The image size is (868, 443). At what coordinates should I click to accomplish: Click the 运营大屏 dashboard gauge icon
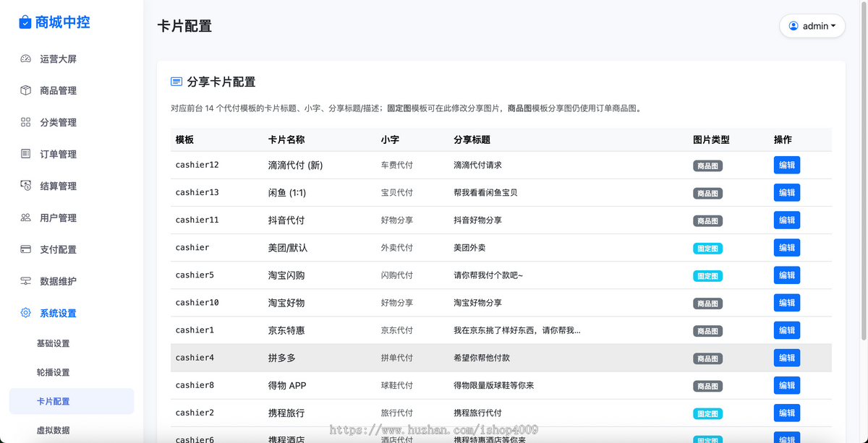[26, 59]
